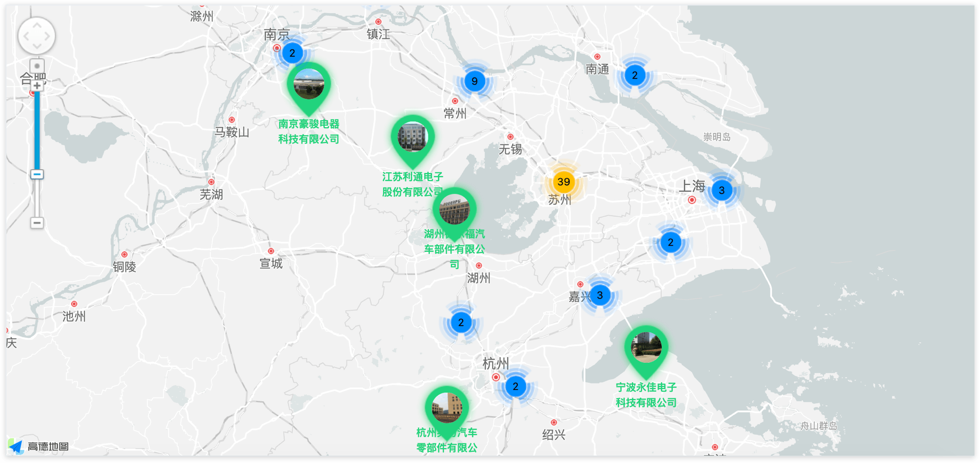Open the cluster of 2 south of 上海

click(x=670, y=242)
